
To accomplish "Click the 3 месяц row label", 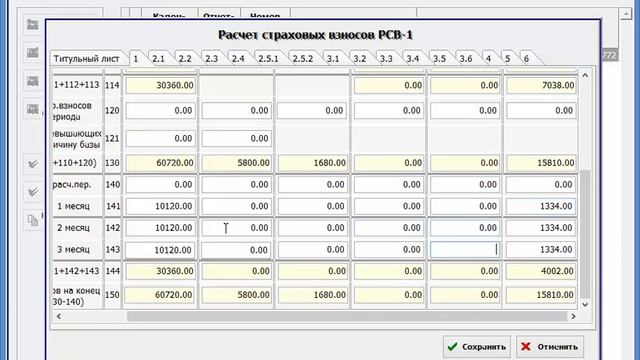I will point(73,249).
